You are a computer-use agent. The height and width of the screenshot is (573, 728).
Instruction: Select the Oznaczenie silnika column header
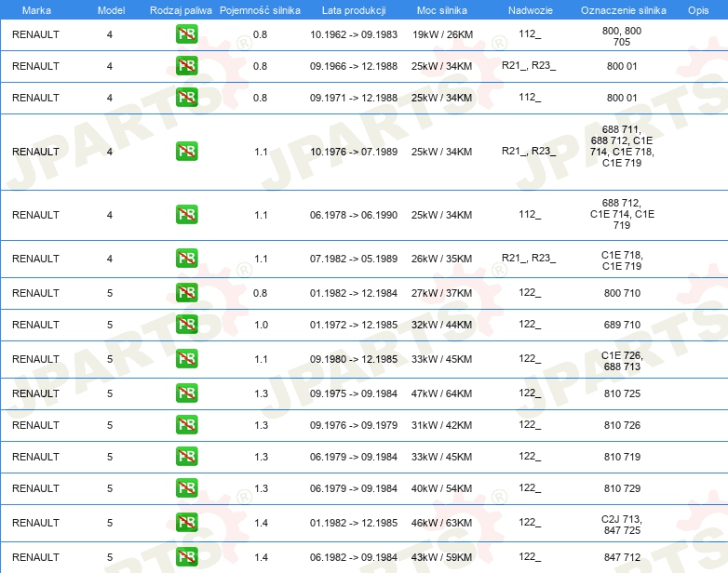[623, 10]
